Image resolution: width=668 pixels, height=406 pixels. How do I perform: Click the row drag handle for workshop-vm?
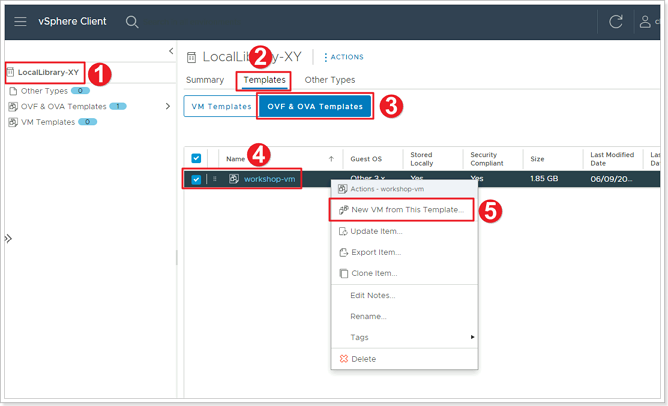coord(215,179)
